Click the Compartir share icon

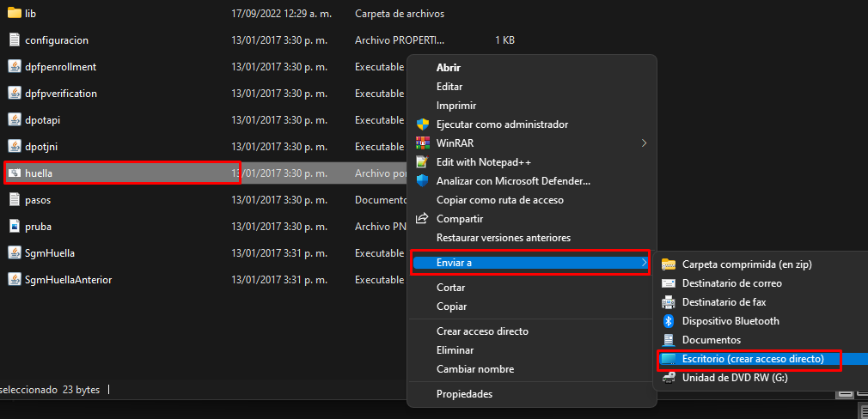423,218
